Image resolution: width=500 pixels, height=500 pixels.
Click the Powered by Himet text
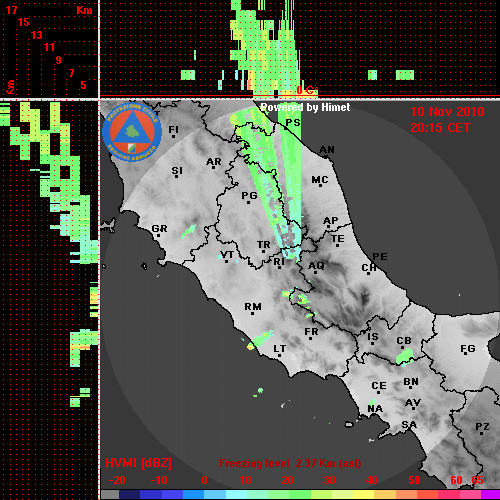(305, 107)
